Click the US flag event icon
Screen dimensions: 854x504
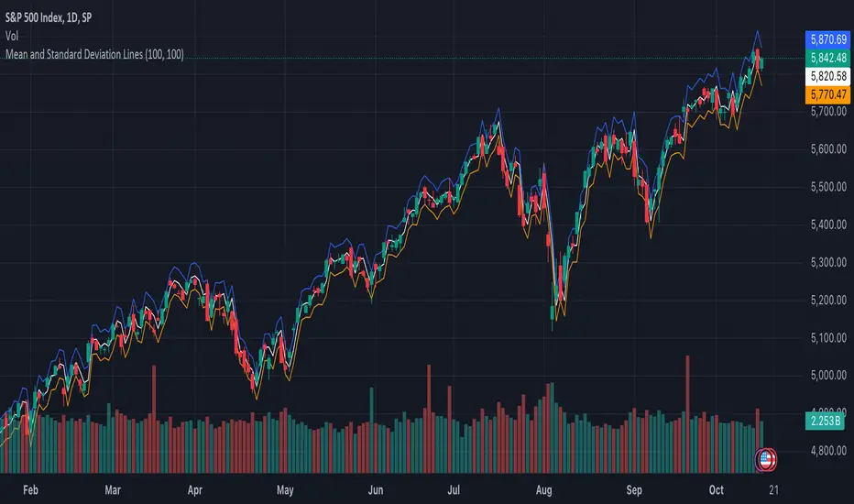[766, 460]
